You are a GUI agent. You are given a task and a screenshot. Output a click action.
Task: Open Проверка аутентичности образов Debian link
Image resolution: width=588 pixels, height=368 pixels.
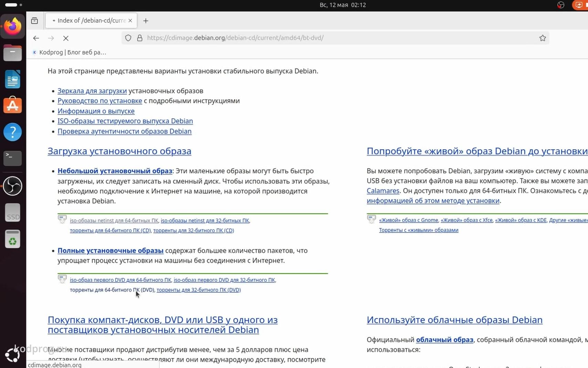pyautogui.click(x=125, y=131)
